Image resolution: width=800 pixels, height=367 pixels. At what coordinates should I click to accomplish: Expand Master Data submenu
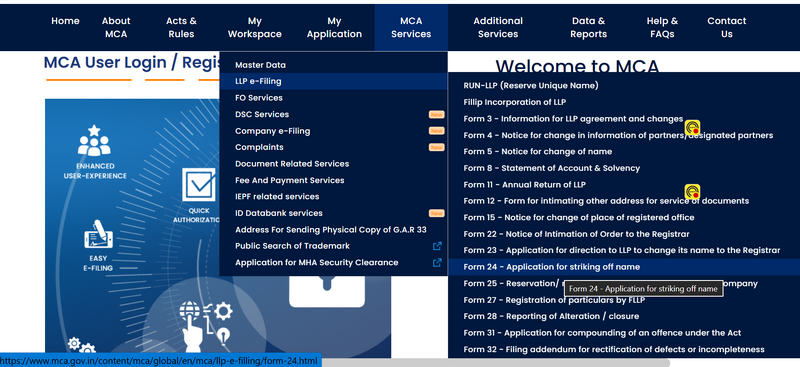tap(334, 65)
